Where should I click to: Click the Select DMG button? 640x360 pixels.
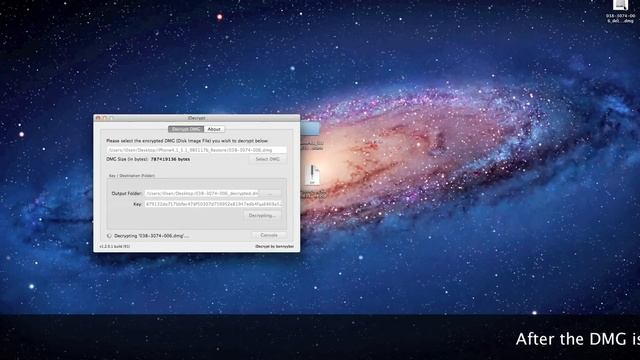tap(267, 159)
